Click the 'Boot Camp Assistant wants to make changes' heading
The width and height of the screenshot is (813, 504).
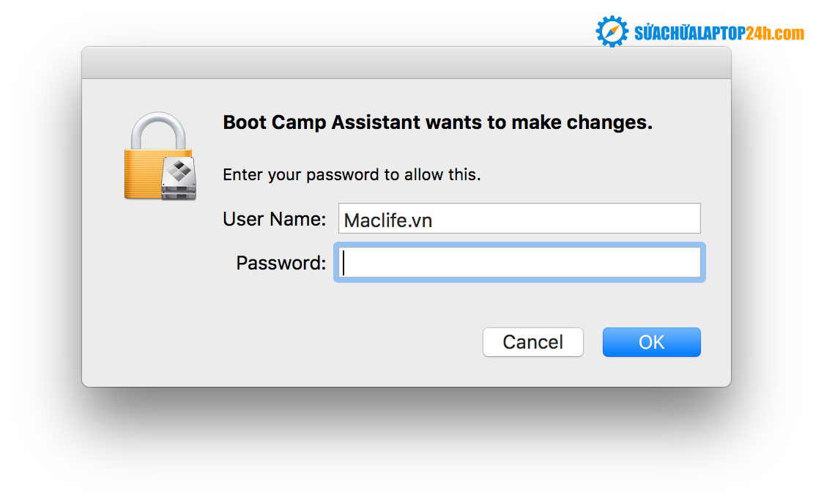coord(437,122)
